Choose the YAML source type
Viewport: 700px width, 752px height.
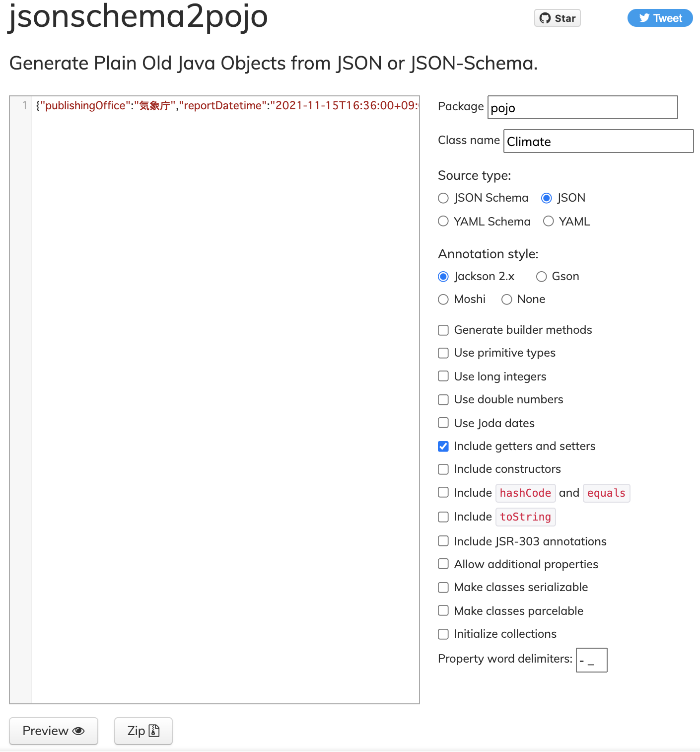pos(549,221)
